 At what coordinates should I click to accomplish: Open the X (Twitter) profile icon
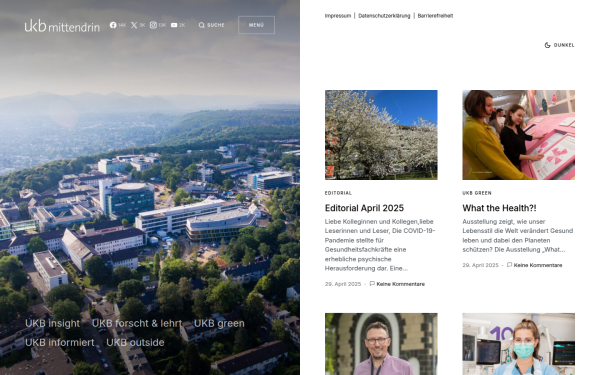(x=134, y=25)
